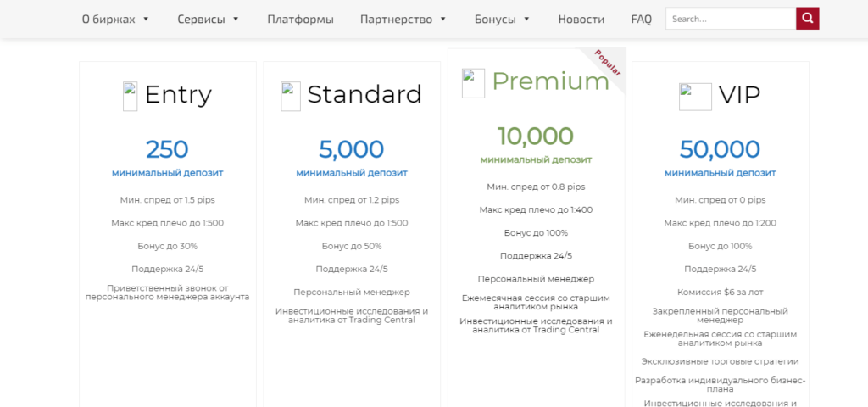The width and height of the screenshot is (868, 407).
Task: Click the Popular ribbon on Premium card
Action: coord(608,64)
